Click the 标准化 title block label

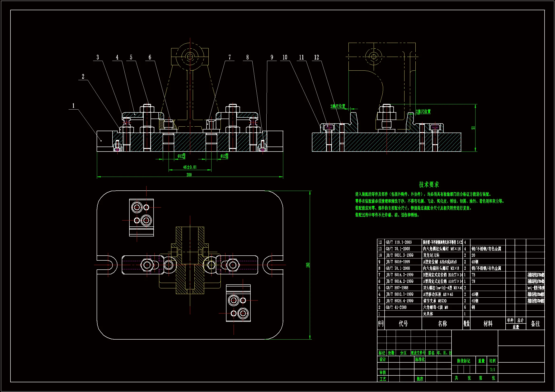tap(420, 360)
